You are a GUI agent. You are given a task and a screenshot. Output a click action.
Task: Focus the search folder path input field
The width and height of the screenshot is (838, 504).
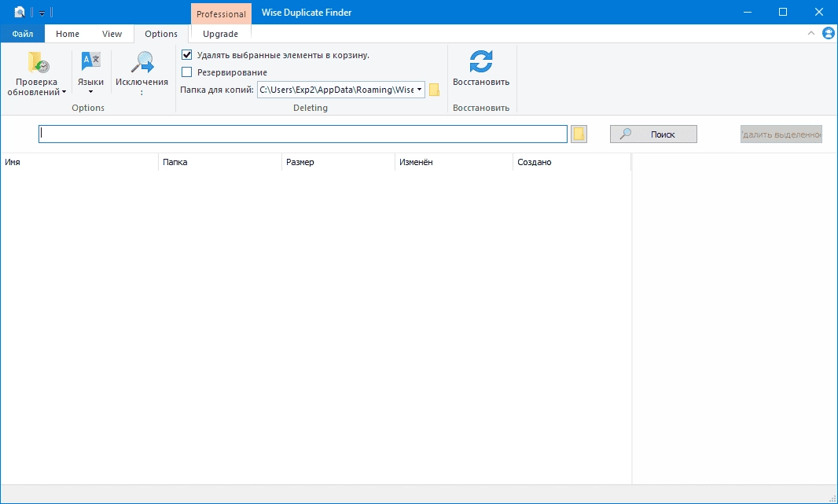tap(303, 134)
